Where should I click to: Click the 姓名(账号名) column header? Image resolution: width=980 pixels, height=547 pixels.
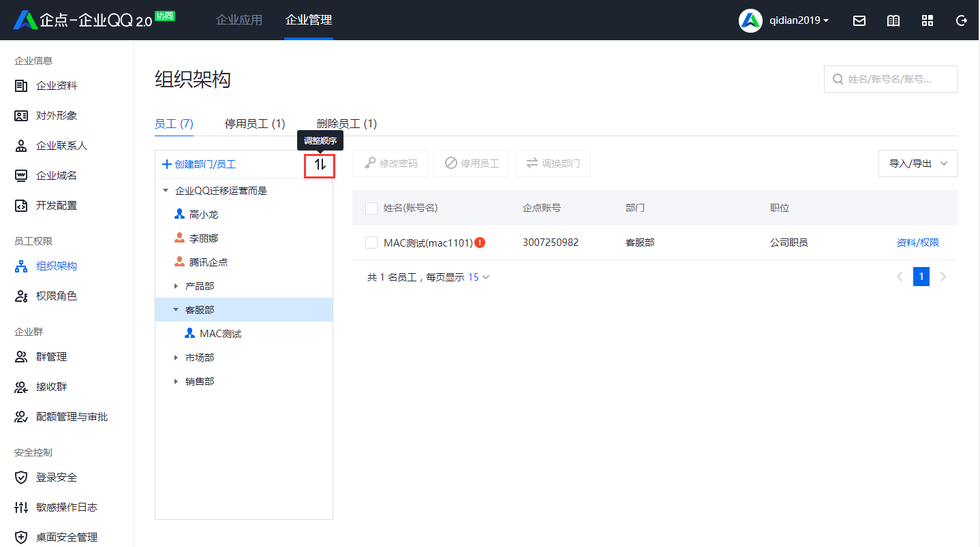click(x=410, y=208)
